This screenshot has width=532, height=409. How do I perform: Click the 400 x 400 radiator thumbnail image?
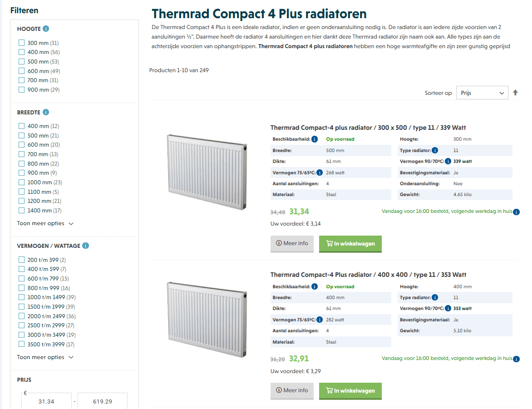click(x=207, y=320)
